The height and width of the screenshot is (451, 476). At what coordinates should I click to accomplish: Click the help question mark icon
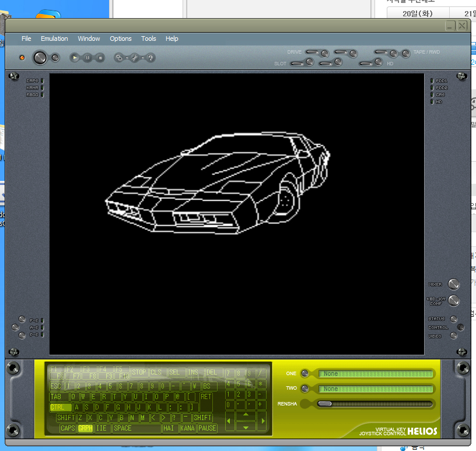tap(150, 57)
